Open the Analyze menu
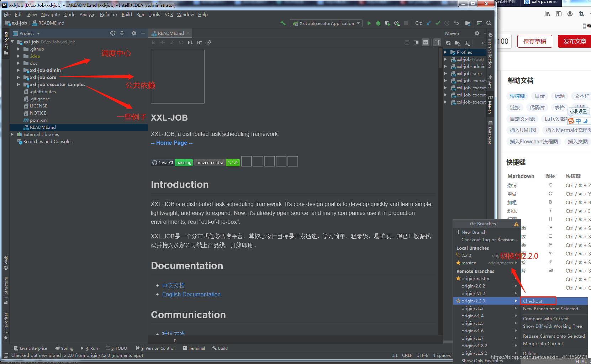Screen dimensions: 591x364 pyautogui.click(x=87, y=15)
